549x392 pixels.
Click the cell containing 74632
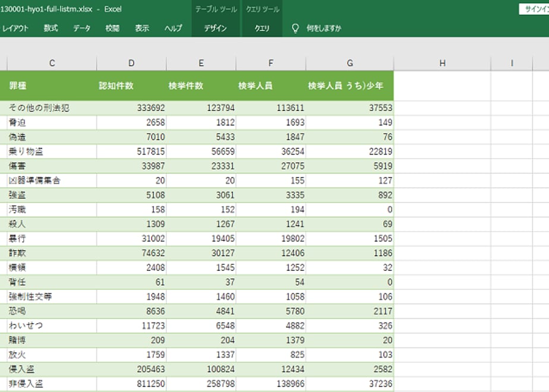click(131, 253)
